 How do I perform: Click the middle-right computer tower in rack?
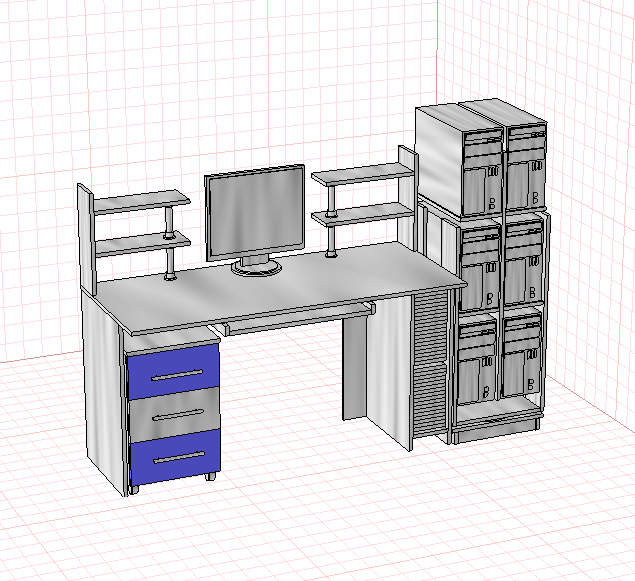pyautogui.click(x=523, y=261)
